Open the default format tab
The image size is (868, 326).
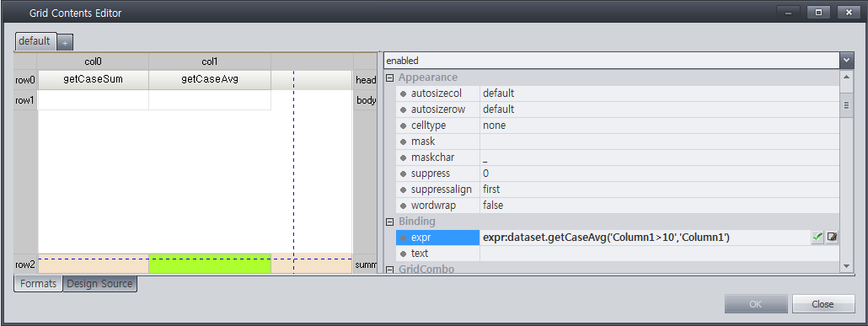click(x=35, y=41)
